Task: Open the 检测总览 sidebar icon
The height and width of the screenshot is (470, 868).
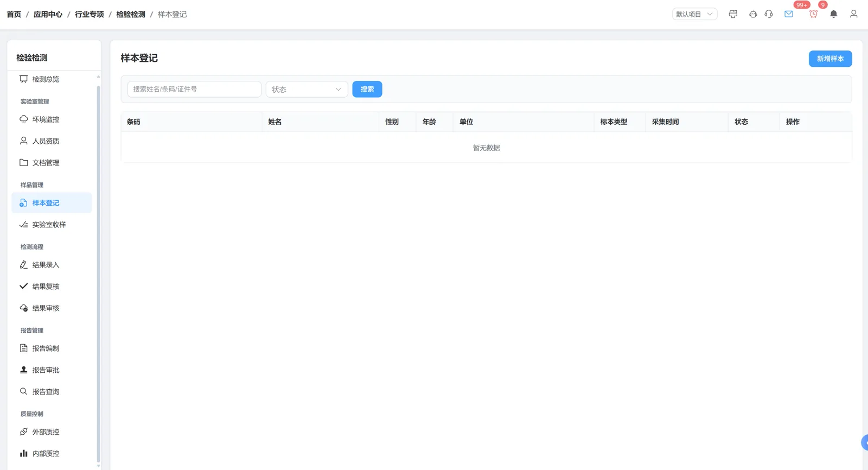Action: pyautogui.click(x=23, y=79)
